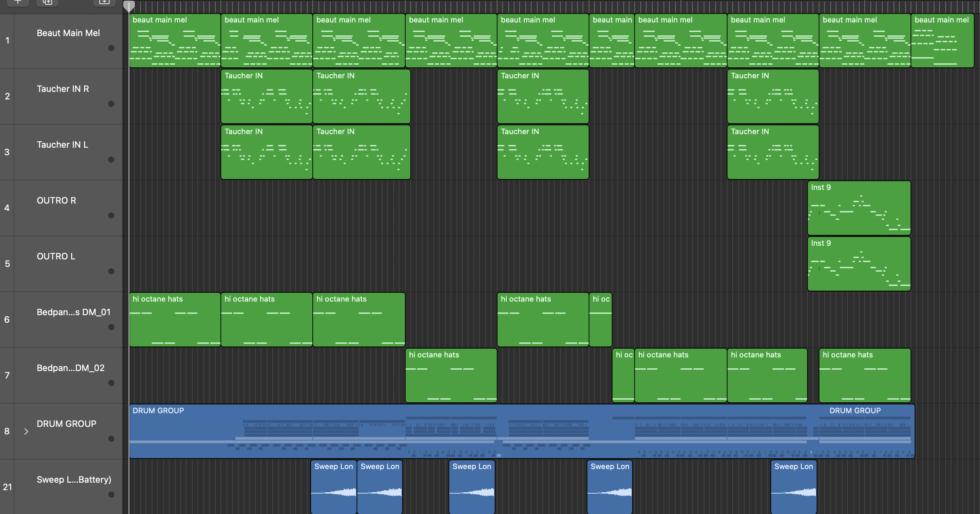Select the Inst 9 region on OUTRO R track
Image resolution: width=980 pixels, height=514 pixels.
[859, 208]
